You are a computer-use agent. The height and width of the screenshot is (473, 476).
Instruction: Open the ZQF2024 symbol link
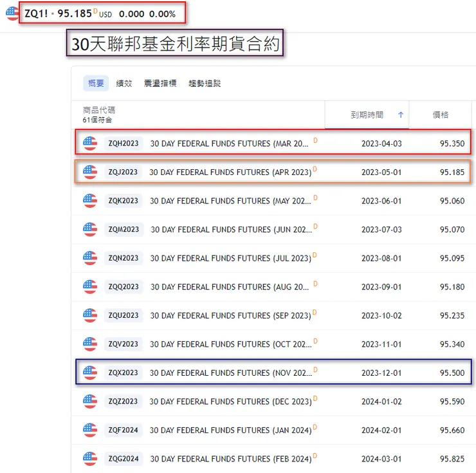click(123, 430)
